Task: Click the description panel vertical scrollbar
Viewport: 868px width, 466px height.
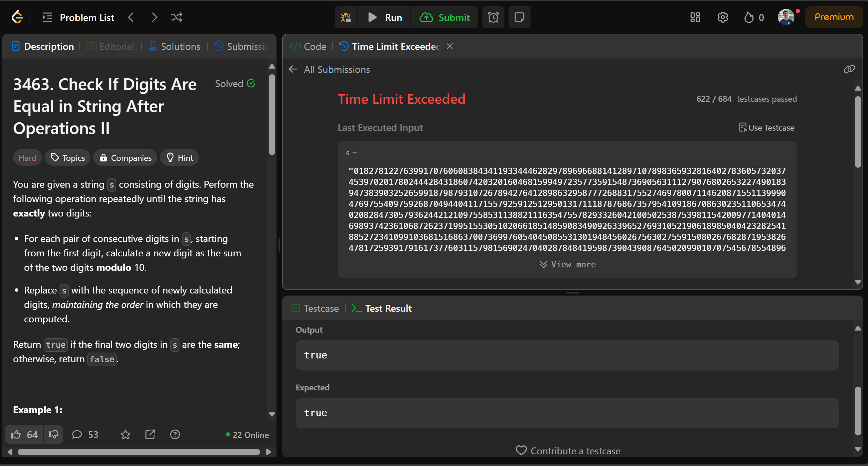Action: (x=272, y=114)
